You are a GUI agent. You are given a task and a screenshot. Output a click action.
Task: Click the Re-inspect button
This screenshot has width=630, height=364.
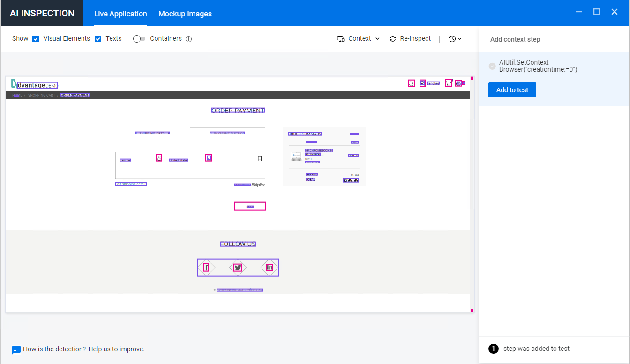point(410,39)
